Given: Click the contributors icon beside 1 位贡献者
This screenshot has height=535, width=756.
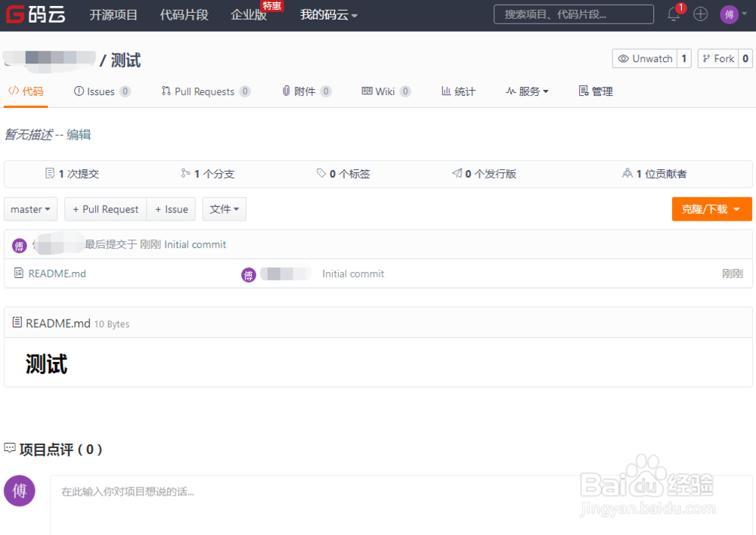Looking at the screenshot, I should (627, 172).
